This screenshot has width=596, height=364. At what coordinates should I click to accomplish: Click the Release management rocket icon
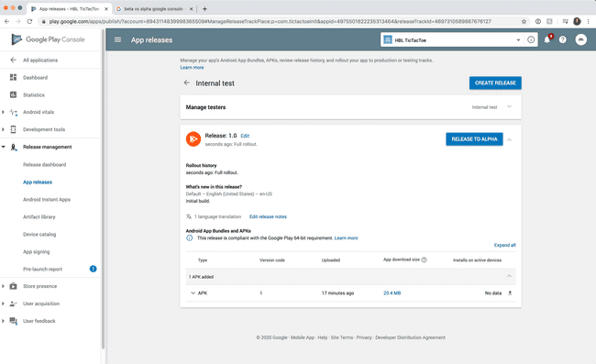14,147
